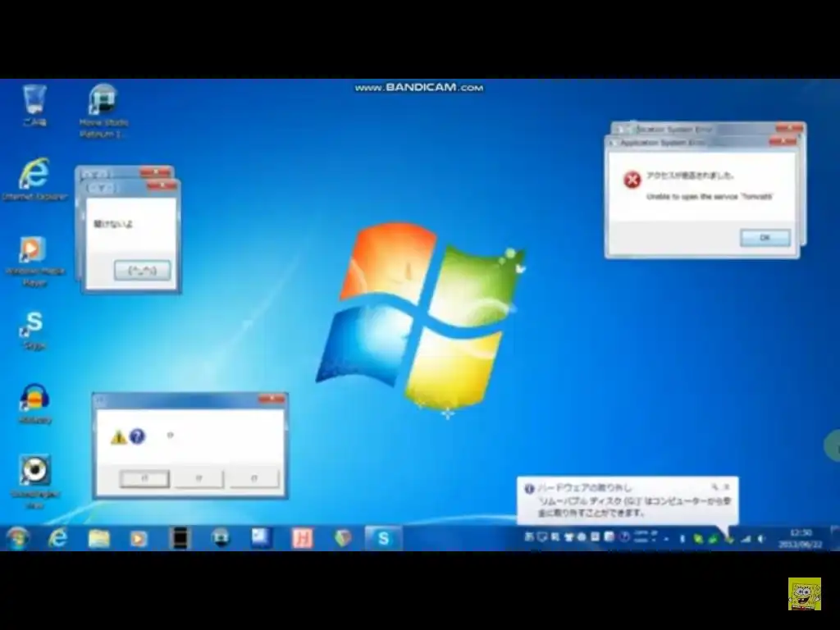Click the yellow warning triangle icon
The width and height of the screenshot is (840, 630).
(x=118, y=437)
